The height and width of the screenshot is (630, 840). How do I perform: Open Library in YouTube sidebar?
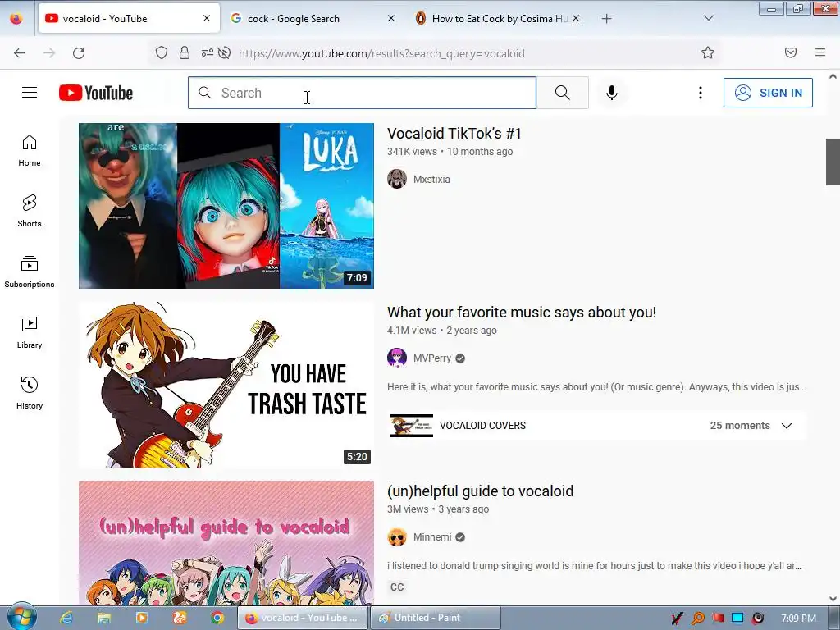point(30,333)
